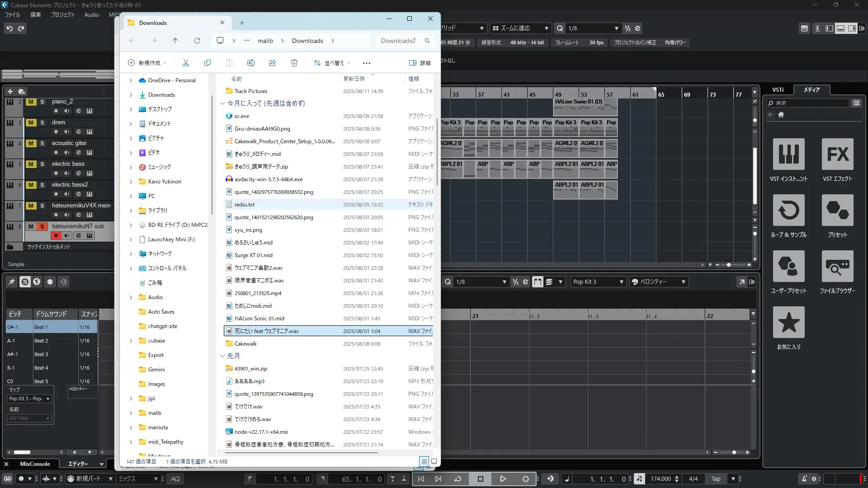Click the Cubase undo arrow
The height and width of the screenshot is (488, 868).
pyautogui.click(x=9, y=28)
